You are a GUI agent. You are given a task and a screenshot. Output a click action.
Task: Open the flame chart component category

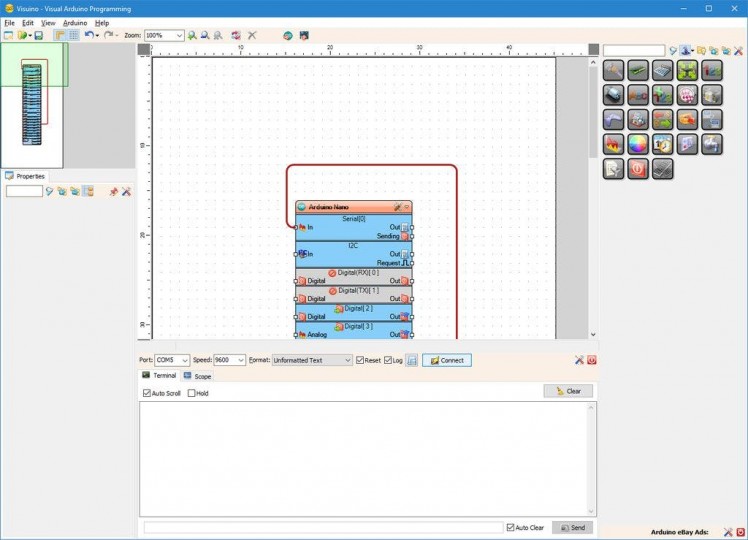613,144
